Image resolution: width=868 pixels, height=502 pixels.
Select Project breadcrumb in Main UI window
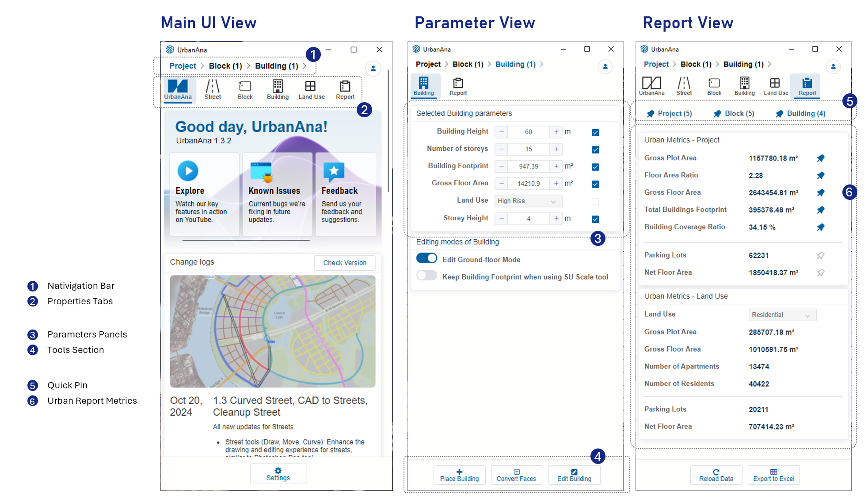point(183,66)
